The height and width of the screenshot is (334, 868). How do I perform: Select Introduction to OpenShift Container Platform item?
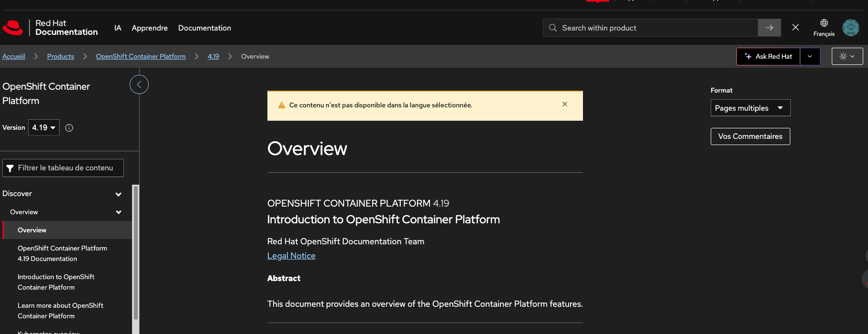click(x=56, y=282)
